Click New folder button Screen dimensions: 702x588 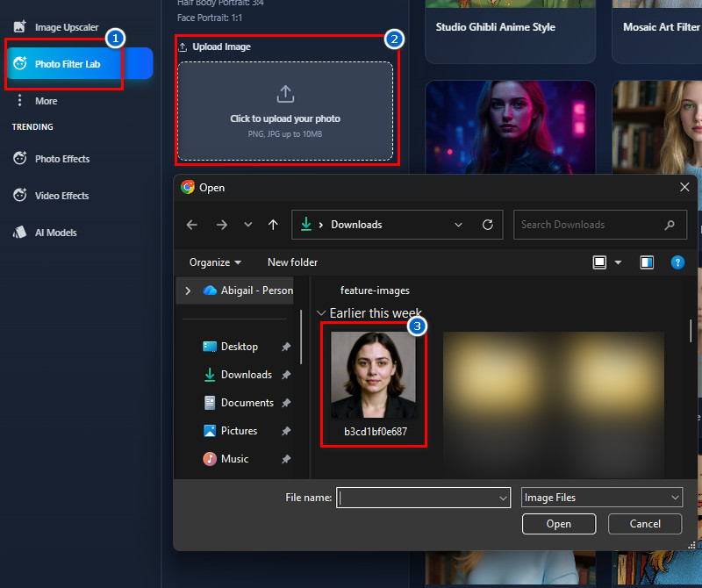pyautogui.click(x=292, y=262)
